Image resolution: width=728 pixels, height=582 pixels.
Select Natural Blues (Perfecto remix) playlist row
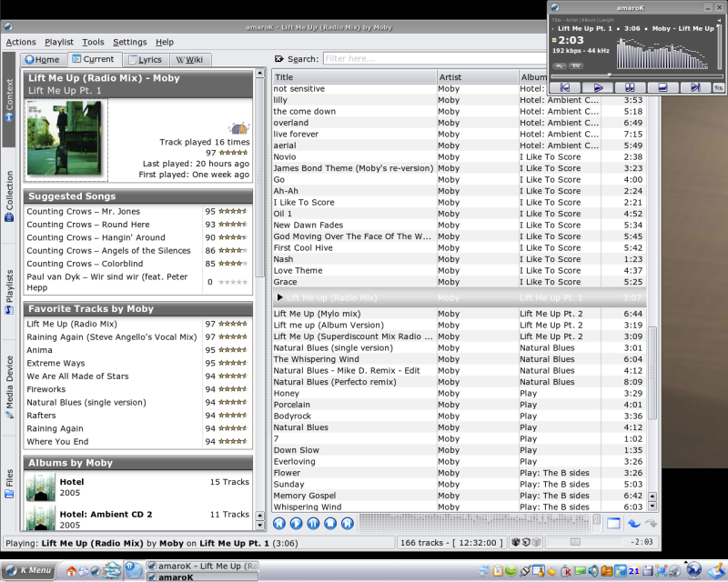tap(458, 382)
